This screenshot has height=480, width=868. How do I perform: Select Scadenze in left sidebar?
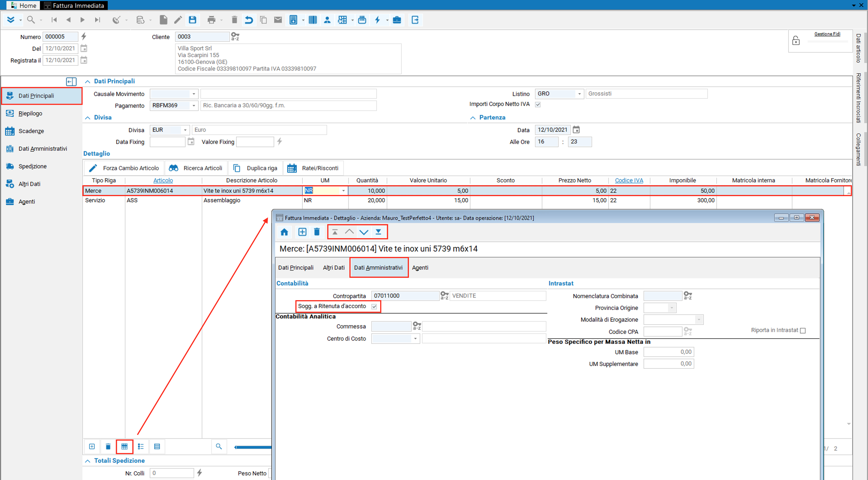click(41, 131)
